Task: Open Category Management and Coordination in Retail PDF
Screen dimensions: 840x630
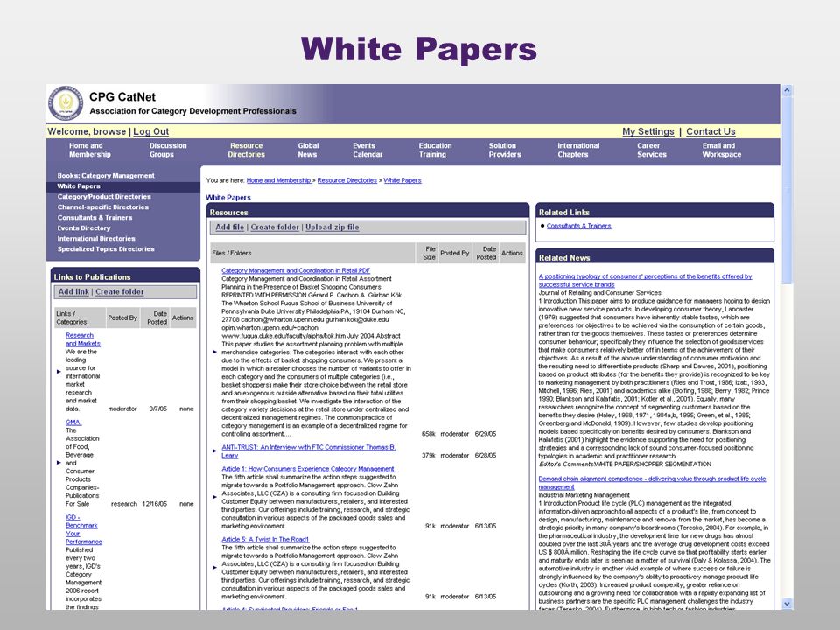Action: pos(296,271)
